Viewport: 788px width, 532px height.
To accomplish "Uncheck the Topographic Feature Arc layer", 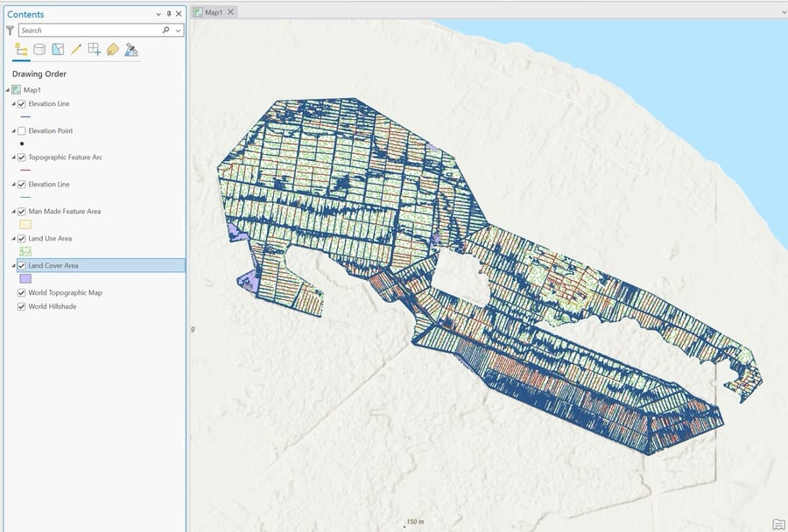I will tap(22, 157).
